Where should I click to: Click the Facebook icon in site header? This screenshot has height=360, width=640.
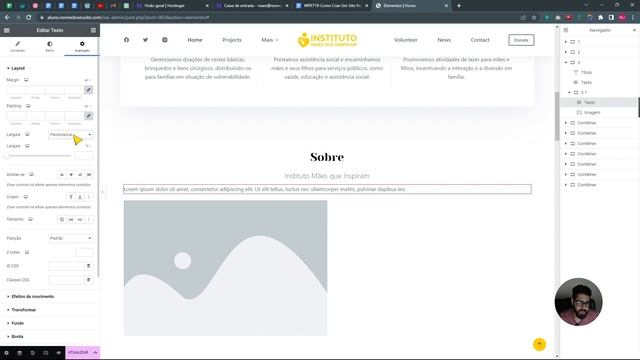coord(127,40)
